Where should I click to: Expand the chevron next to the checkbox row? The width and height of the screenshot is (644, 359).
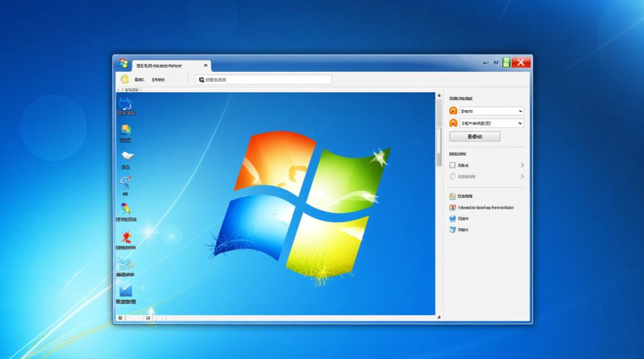coord(521,165)
